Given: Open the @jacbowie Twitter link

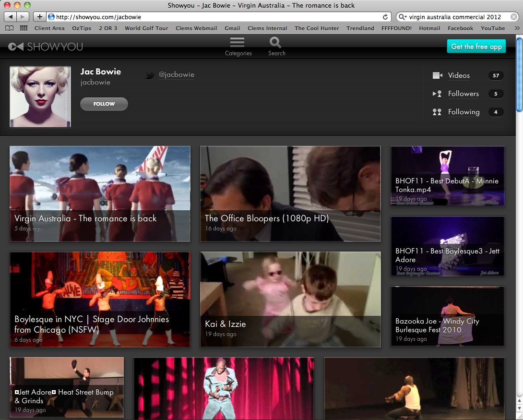Looking at the screenshot, I should tap(177, 74).
